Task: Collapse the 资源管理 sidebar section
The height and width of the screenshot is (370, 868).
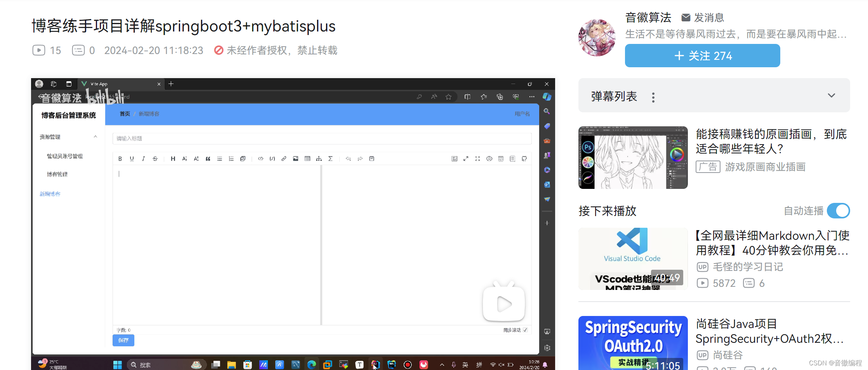Action: click(95, 136)
